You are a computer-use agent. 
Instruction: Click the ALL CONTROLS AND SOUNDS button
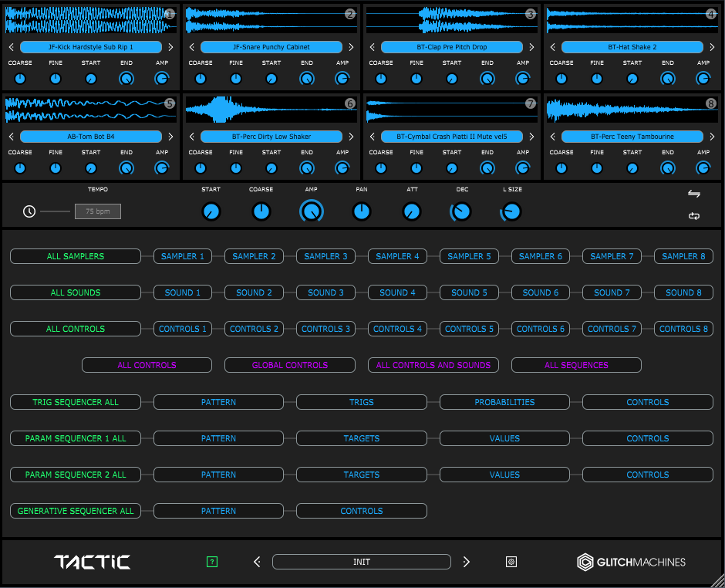433,365
